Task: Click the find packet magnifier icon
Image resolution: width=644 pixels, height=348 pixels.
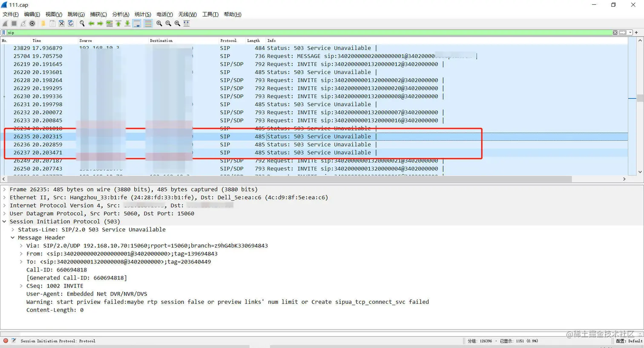Action: 82,24
